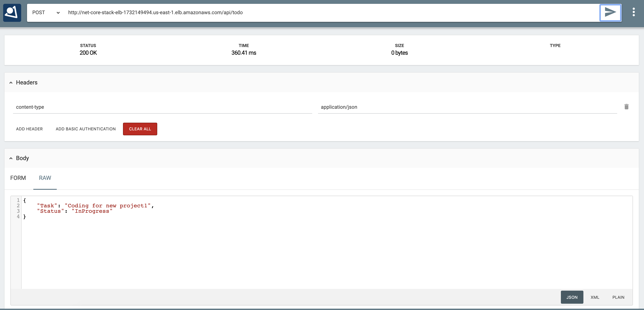Switch body format to PLAIN
Screen dimensions: 644x310
(618, 297)
